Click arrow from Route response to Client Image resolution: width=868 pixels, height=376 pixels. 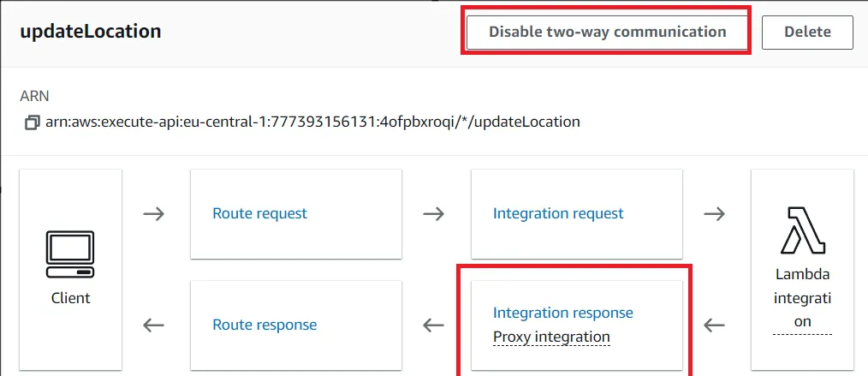153,325
